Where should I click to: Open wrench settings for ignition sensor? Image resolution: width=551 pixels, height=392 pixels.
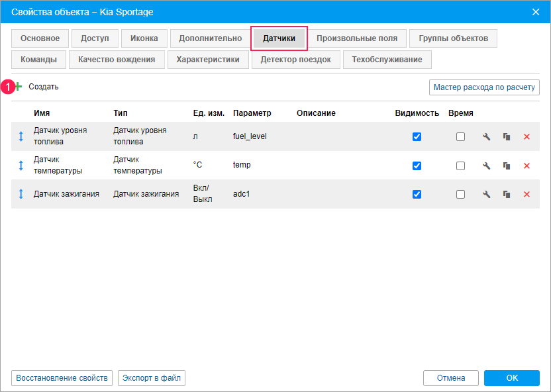coord(486,194)
